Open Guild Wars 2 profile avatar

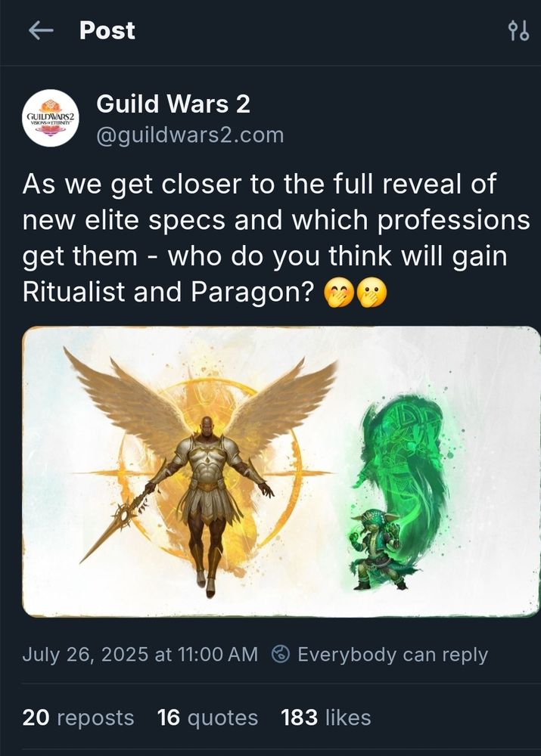[51, 118]
